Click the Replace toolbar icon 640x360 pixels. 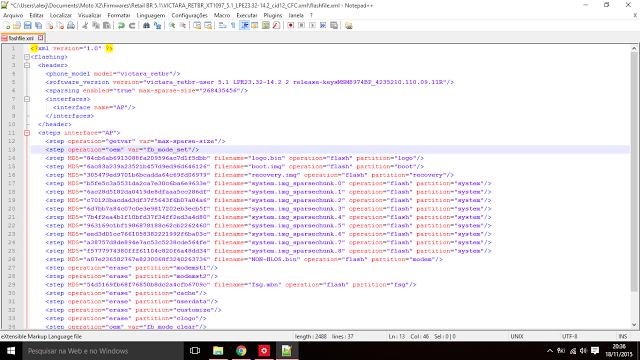(x=157, y=26)
